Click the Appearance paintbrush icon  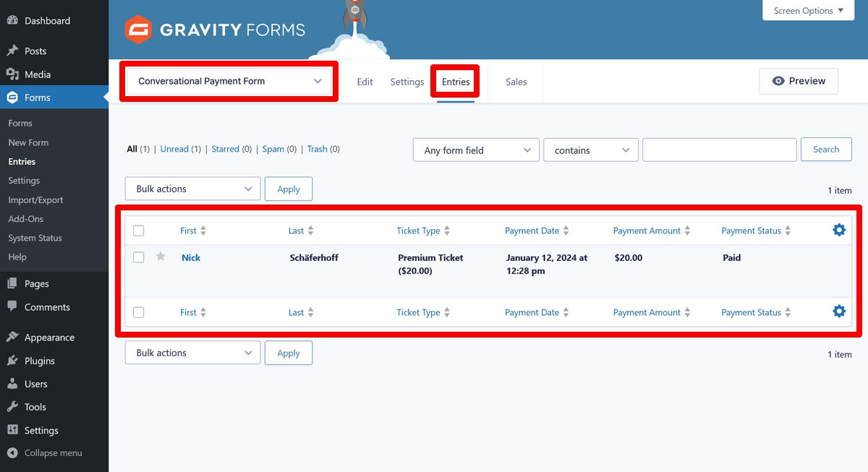12,338
